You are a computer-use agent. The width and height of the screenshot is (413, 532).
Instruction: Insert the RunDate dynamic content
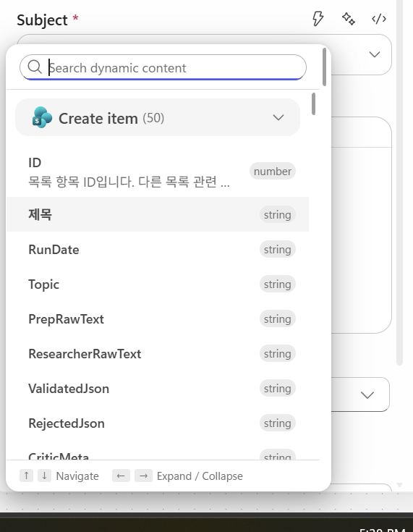click(x=158, y=250)
